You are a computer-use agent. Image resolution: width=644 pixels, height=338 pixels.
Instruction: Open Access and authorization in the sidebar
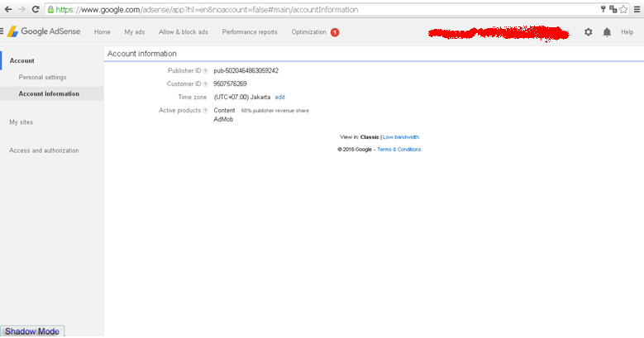click(x=44, y=150)
